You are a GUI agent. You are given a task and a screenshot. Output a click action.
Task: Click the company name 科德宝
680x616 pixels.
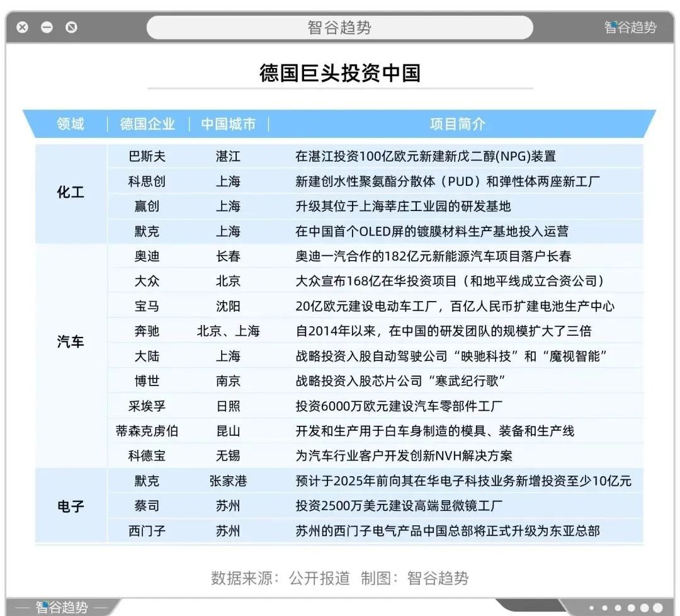[x=147, y=456]
